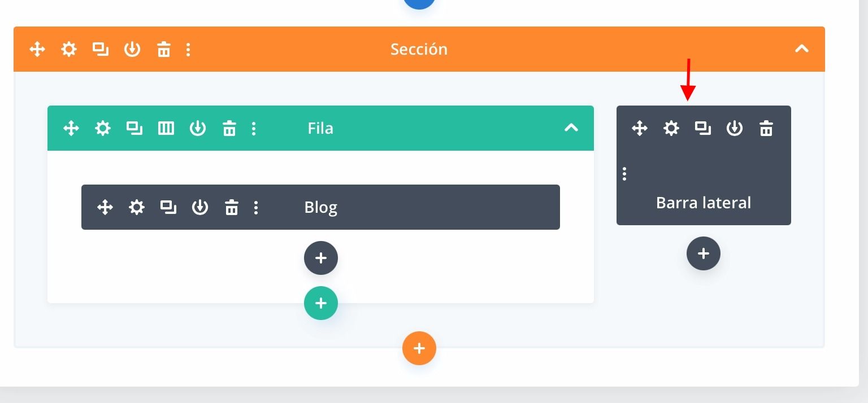This screenshot has width=868, height=403.
Task: Open the Sección settings gear
Action: pos(69,50)
